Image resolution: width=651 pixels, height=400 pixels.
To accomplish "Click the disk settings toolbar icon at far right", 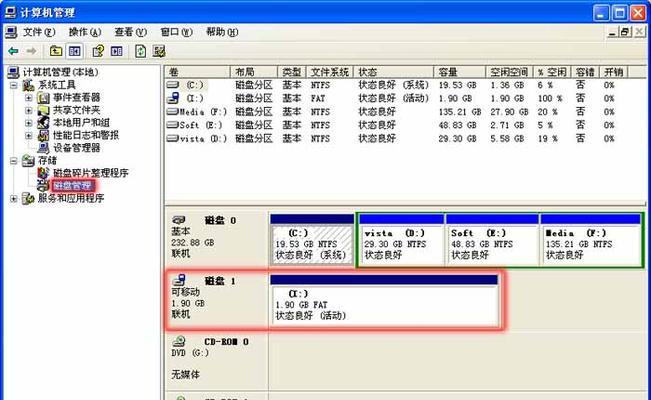I will click(159, 51).
